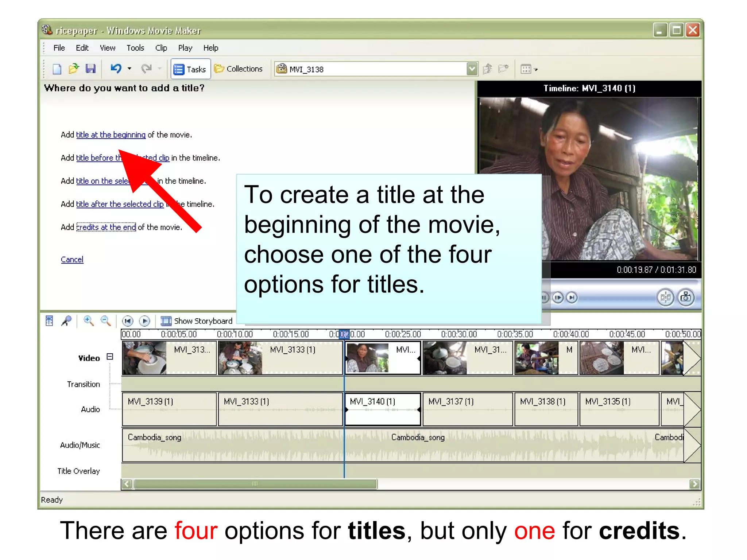
Task: Select MVI_3138 (1) audio clip
Action: (x=546, y=409)
